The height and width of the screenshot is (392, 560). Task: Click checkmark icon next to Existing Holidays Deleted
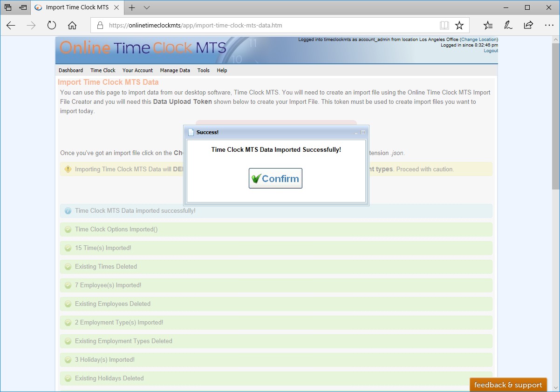pos(68,378)
